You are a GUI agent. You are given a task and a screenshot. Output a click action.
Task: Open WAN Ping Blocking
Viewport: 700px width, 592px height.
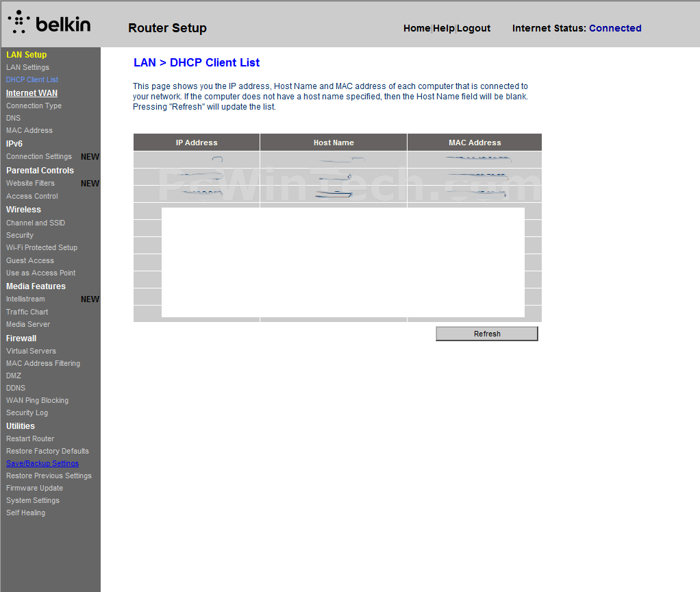coord(38,400)
